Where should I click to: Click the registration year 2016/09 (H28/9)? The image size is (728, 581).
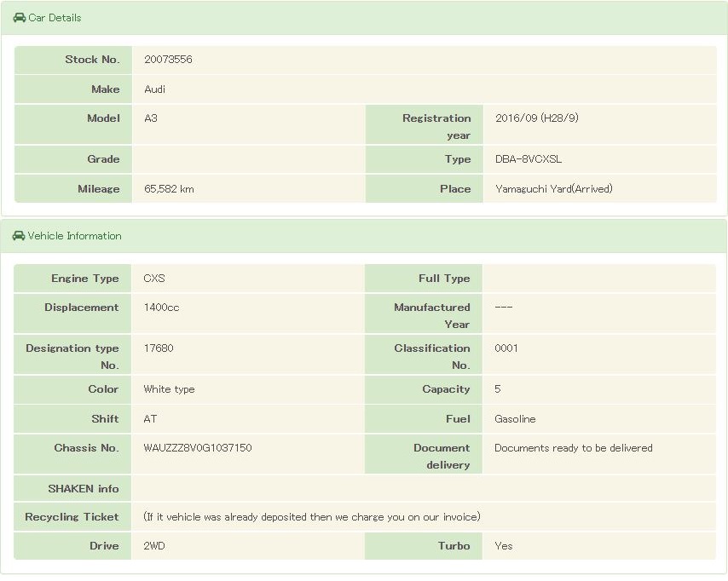click(536, 118)
